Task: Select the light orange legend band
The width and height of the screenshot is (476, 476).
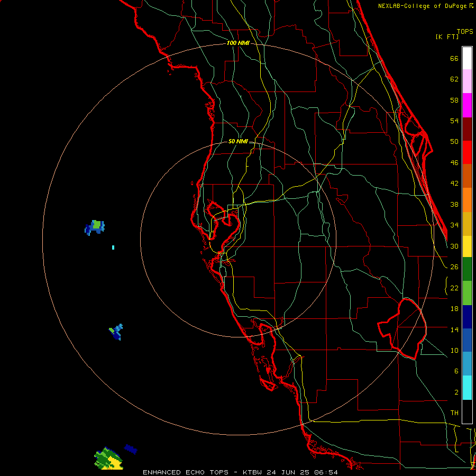Action: (x=467, y=200)
